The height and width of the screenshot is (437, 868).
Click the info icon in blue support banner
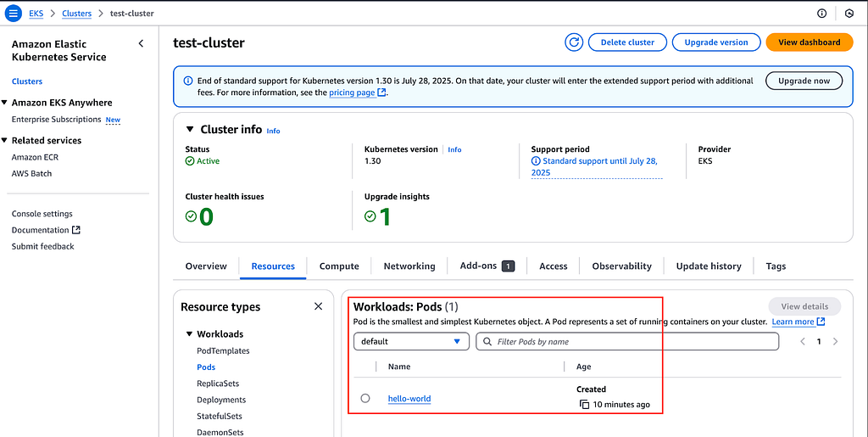pyautogui.click(x=187, y=81)
